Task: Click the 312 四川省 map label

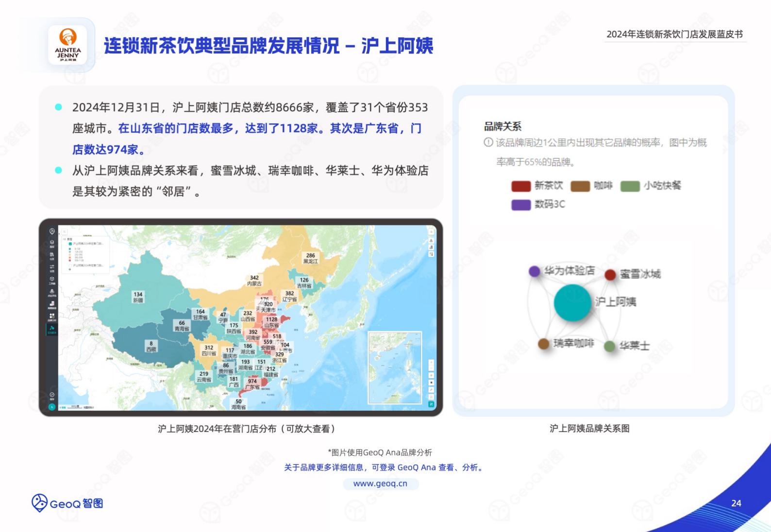Action: (x=209, y=350)
